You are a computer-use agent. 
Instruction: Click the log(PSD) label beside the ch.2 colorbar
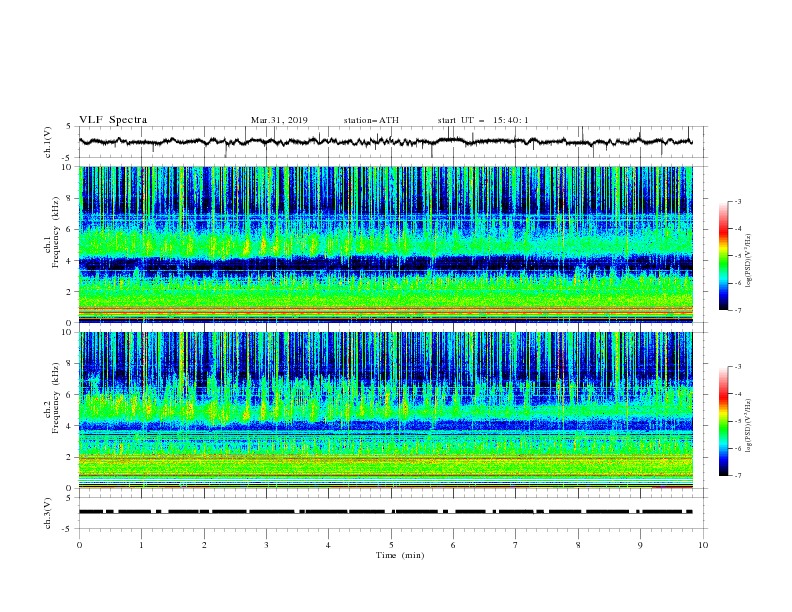749,425
